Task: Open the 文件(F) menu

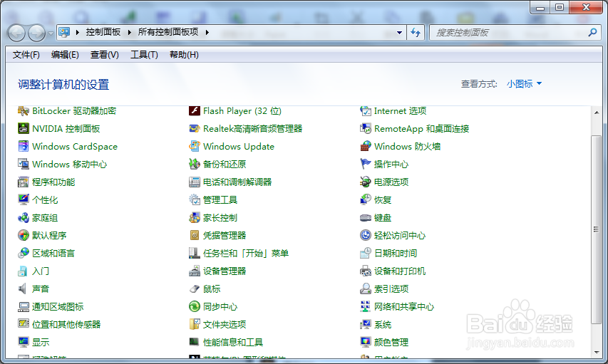Action: tap(26, 55)
